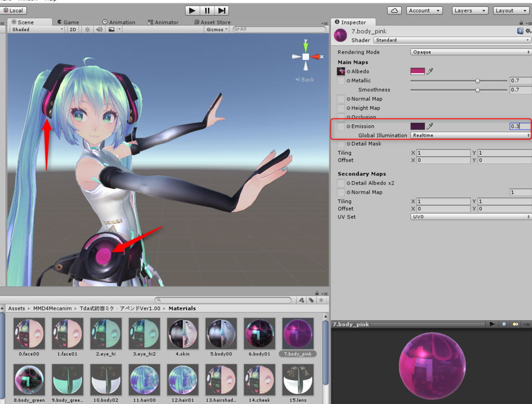This screenshot has height=404, width=532.
Task: Click the Detail Albedo x2 texture slot box
Action: [x=341, y=183]
